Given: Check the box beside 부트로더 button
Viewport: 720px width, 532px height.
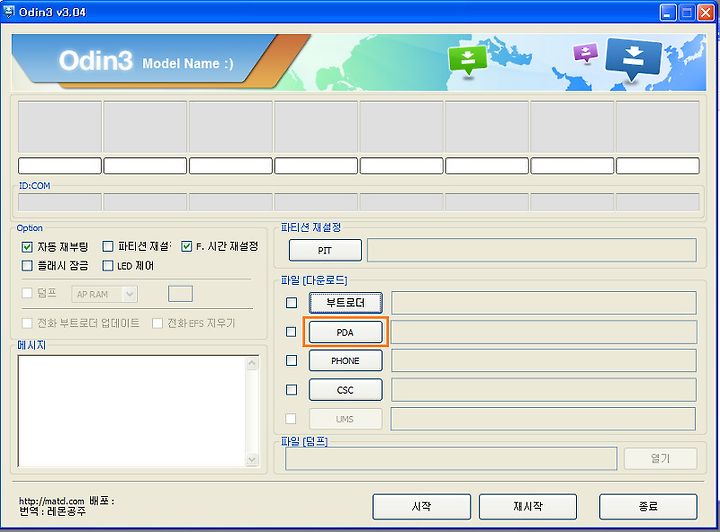Looking at the screenshot, I should point(291,302).
